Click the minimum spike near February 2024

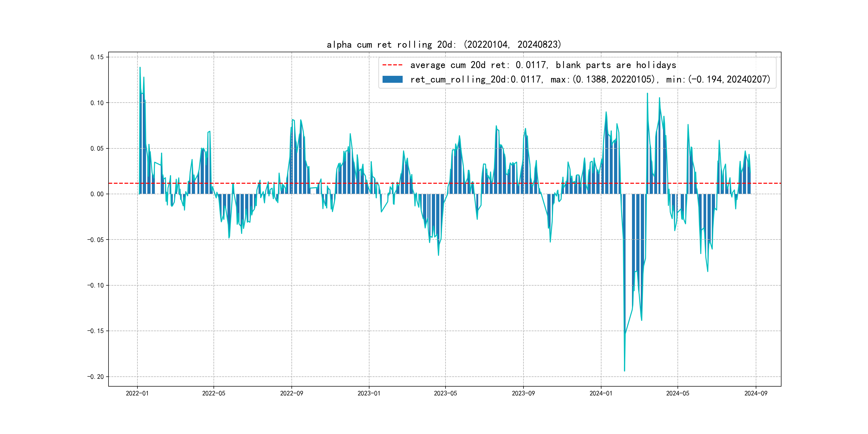pyautogui.click(x=624, y=370)
